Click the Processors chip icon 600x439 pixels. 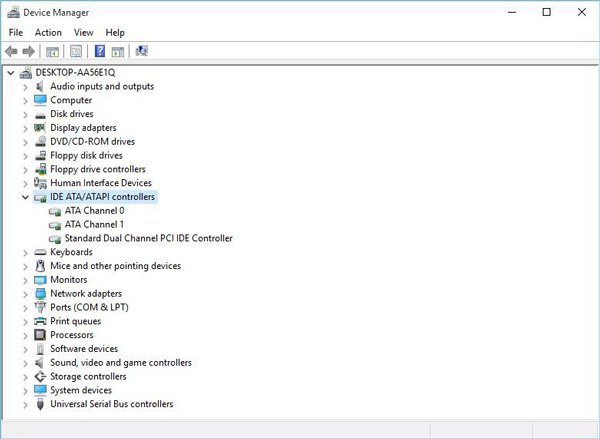40,335
